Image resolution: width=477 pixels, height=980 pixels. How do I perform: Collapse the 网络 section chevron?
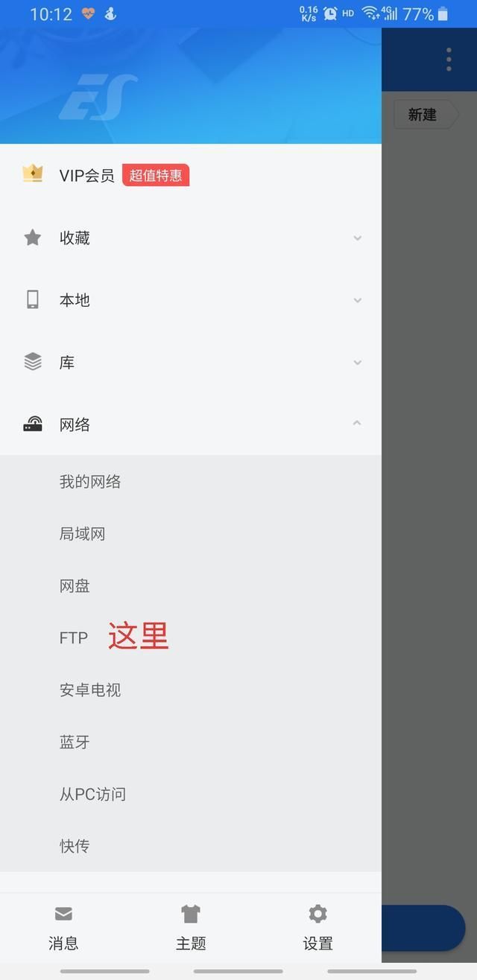[357, 423]
